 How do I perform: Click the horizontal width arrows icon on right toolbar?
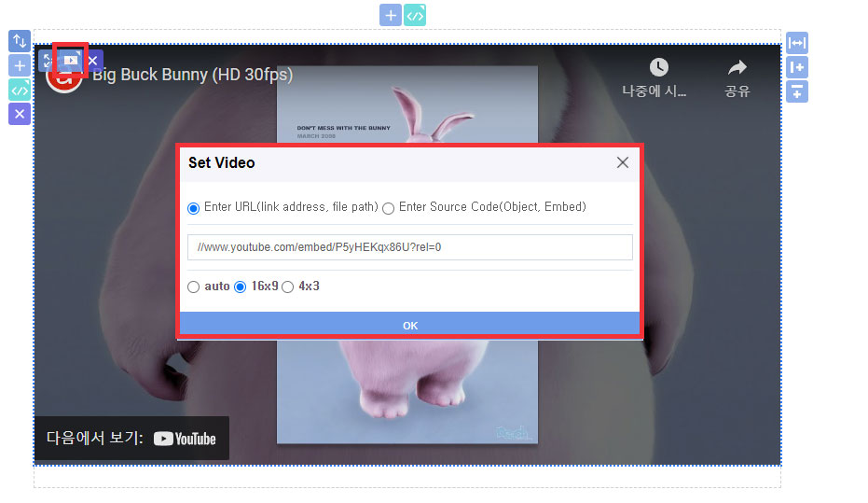[x=796, y=43]
